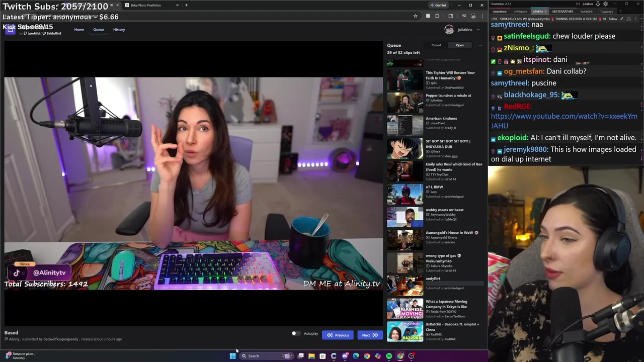The width and height of the screenshot is (644, 362).
Task: Open Discord from the taskbar
Action: 345,356
